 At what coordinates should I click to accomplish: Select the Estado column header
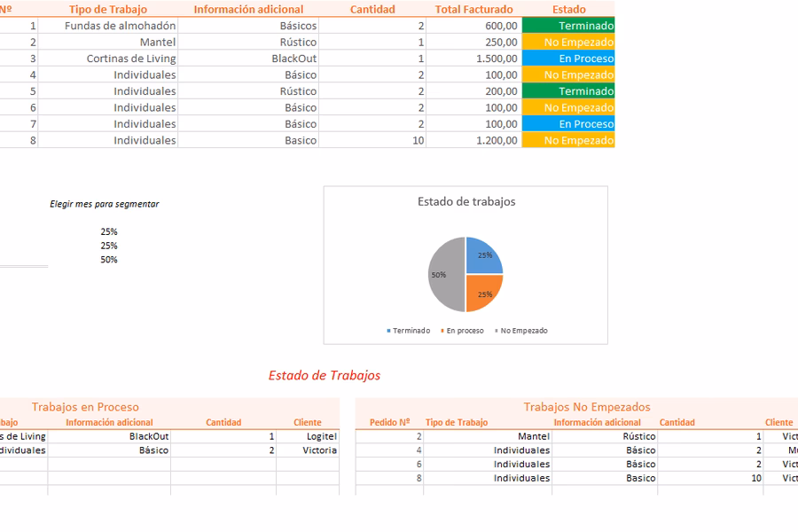568,9
